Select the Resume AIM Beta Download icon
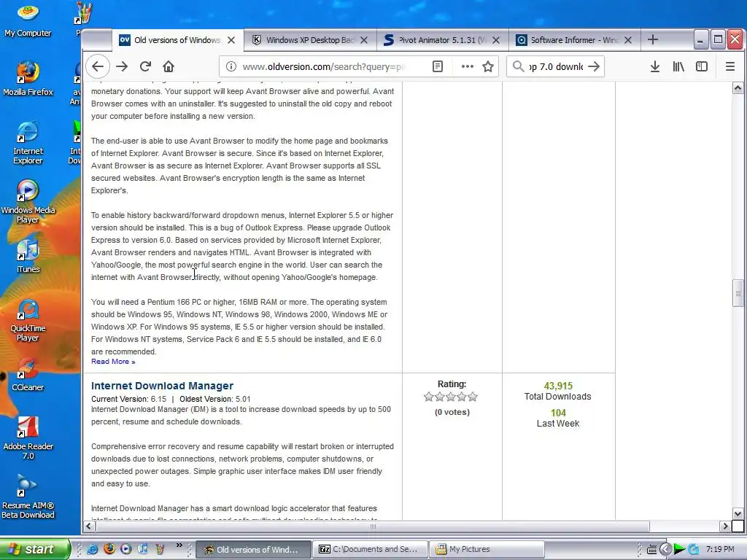The height and width of the screenshot is (560, 747). pyautogui.click(x=28, y=497)
